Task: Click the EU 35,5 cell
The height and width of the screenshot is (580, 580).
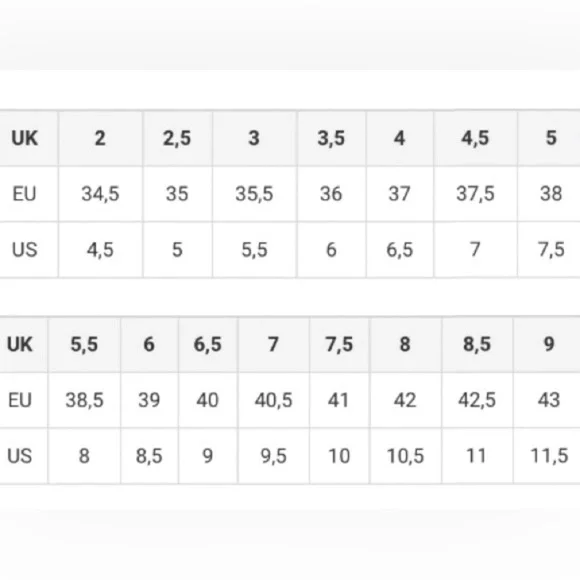Action: pyautogui.click(x=254, y=194)
